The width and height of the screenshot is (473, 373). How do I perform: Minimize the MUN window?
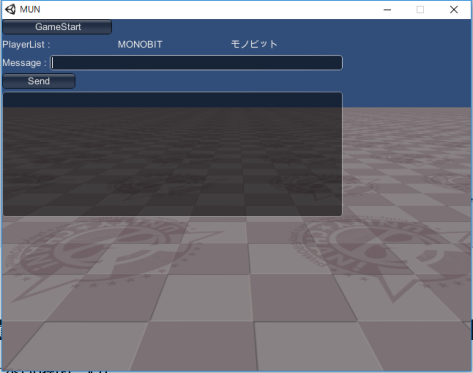(x=387, y=10)
